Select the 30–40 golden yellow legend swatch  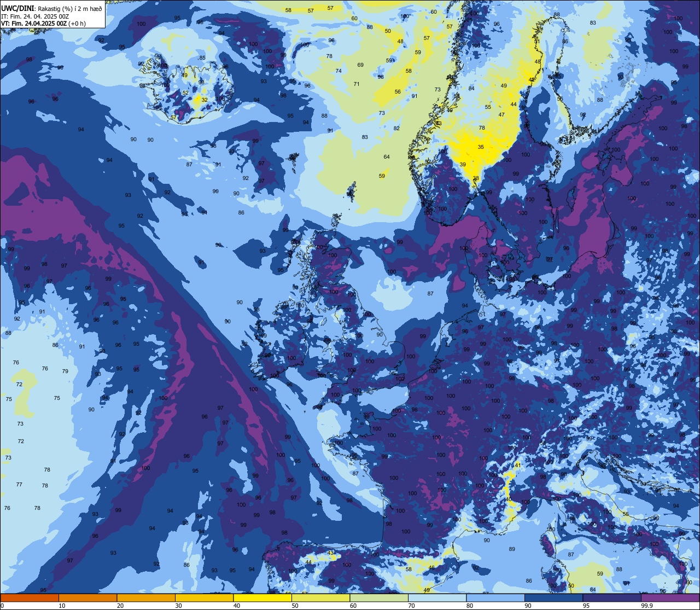204,597
